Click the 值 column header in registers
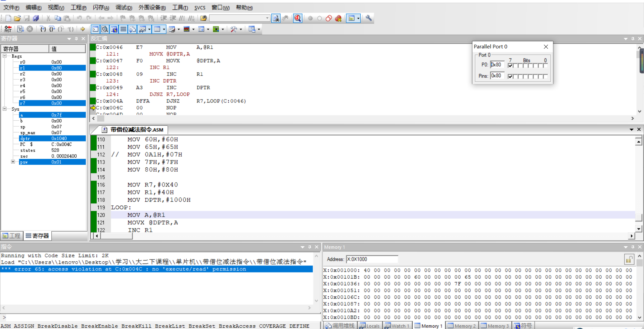The image size is (644, 329). 67,49
